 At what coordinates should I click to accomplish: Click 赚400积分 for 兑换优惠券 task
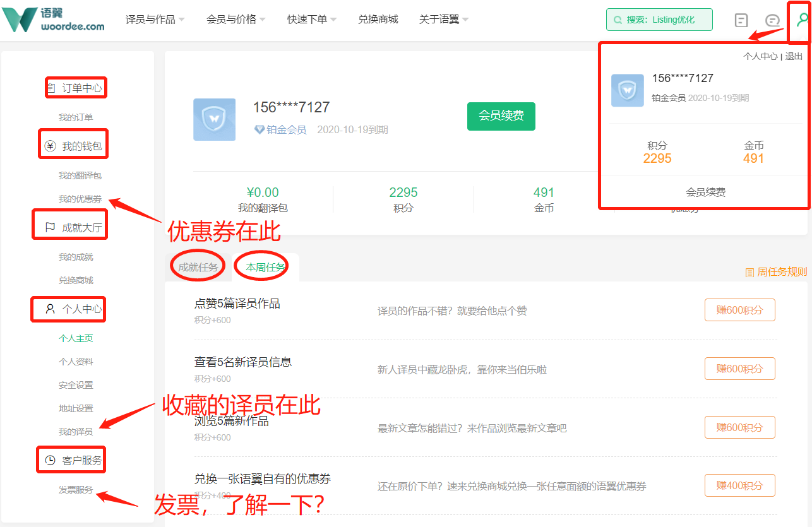740,485
